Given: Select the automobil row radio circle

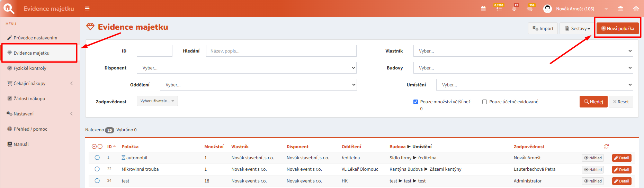Looking at the screenshot, I should coord(97,158).
